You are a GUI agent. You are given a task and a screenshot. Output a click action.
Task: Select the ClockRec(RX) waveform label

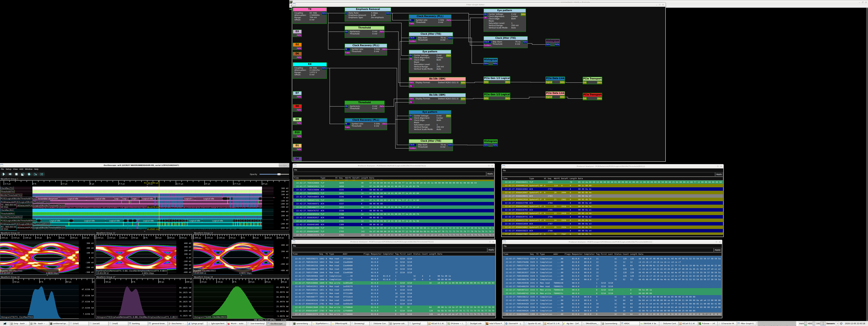click(x=7, y=210)
